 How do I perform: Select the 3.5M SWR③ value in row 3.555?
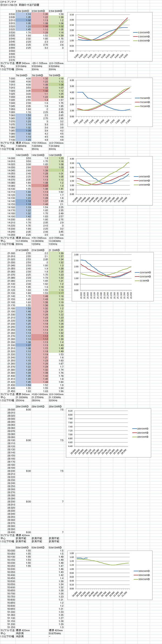[62, 48]
